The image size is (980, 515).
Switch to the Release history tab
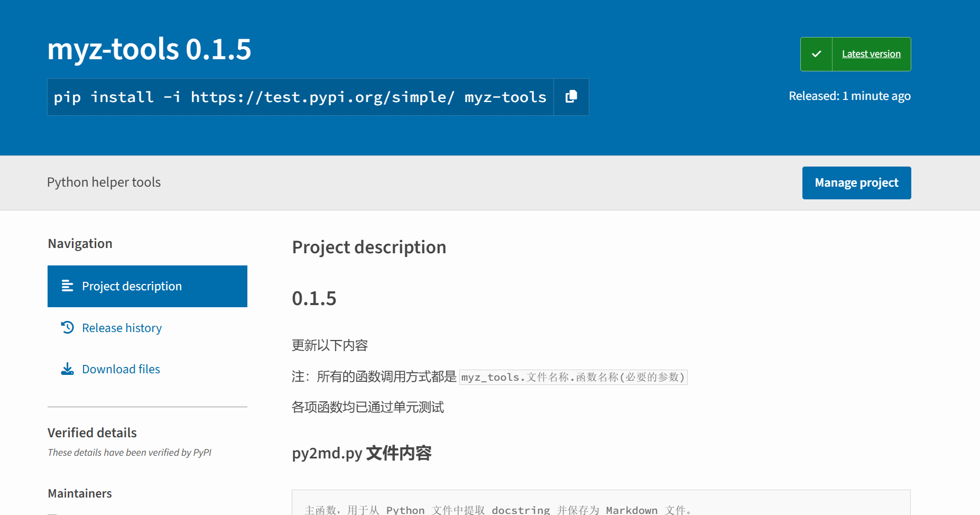click(x=147, y=328)
